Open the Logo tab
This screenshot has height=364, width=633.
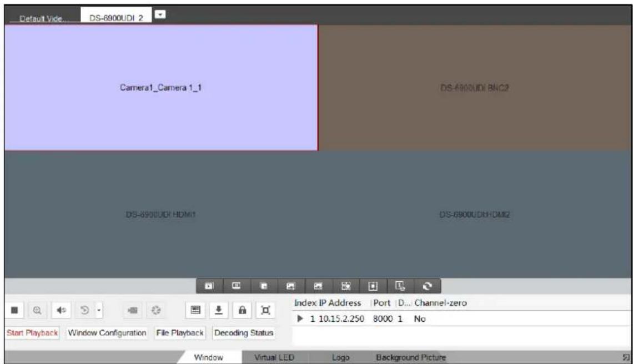point(340,357)
